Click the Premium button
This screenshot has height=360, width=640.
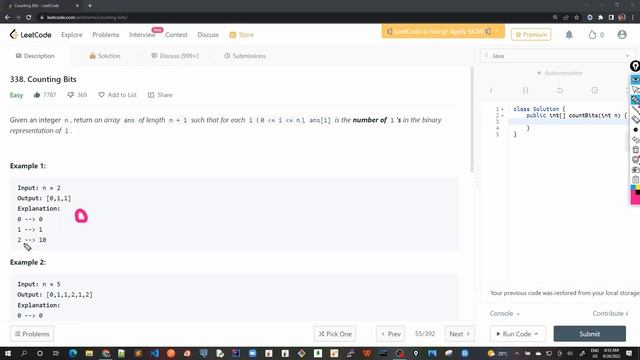click(x=531, y=35)
